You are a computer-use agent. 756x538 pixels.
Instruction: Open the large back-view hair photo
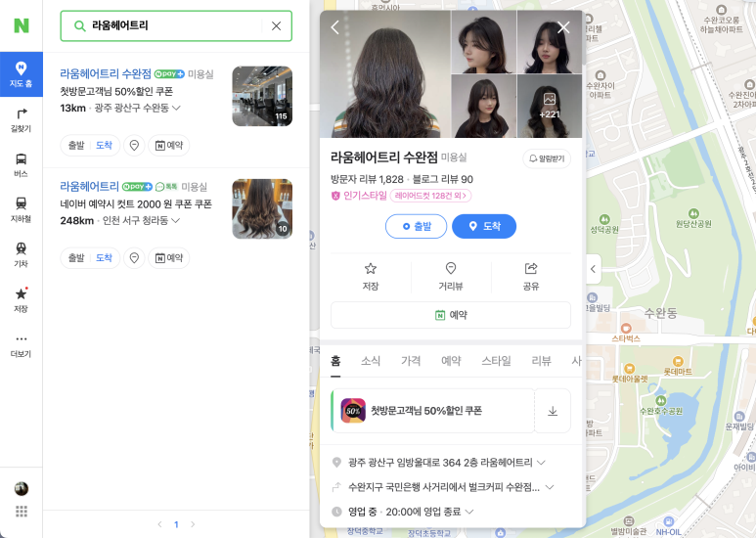385,74
